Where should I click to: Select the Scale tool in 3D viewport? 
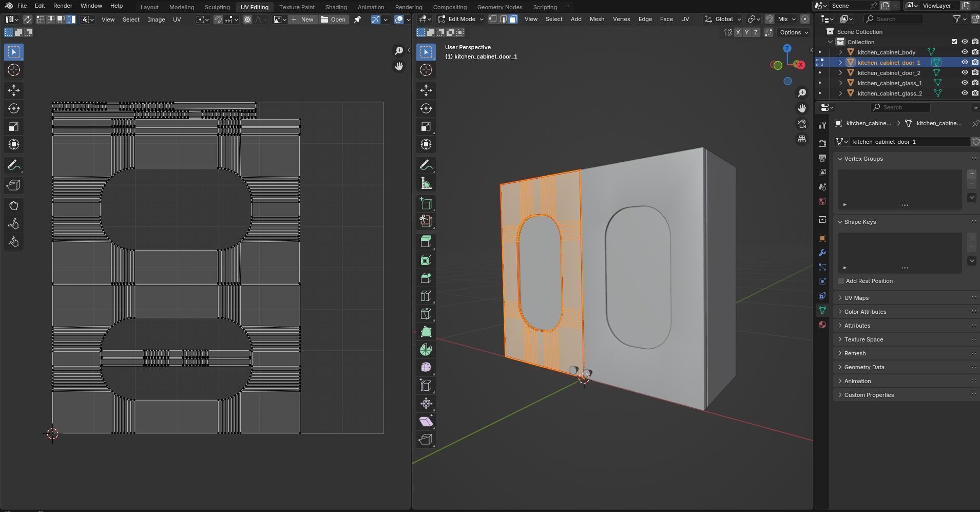[426, 126]
